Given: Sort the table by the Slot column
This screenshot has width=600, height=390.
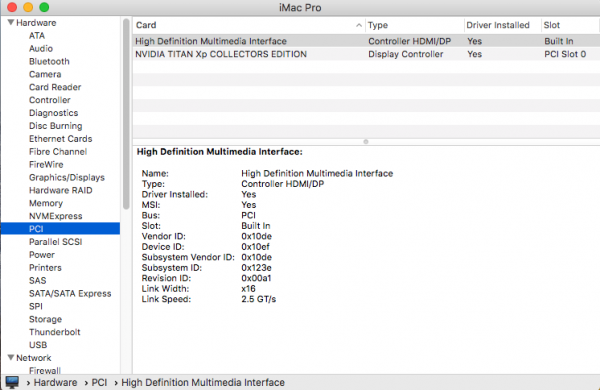Looking at the screenshot, I should tap(570, 25).
